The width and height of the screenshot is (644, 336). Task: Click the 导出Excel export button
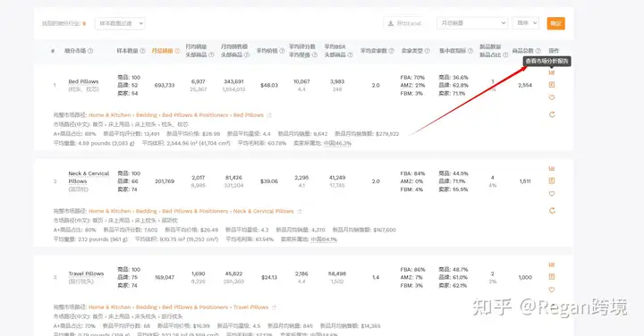(x=405, y=23)
